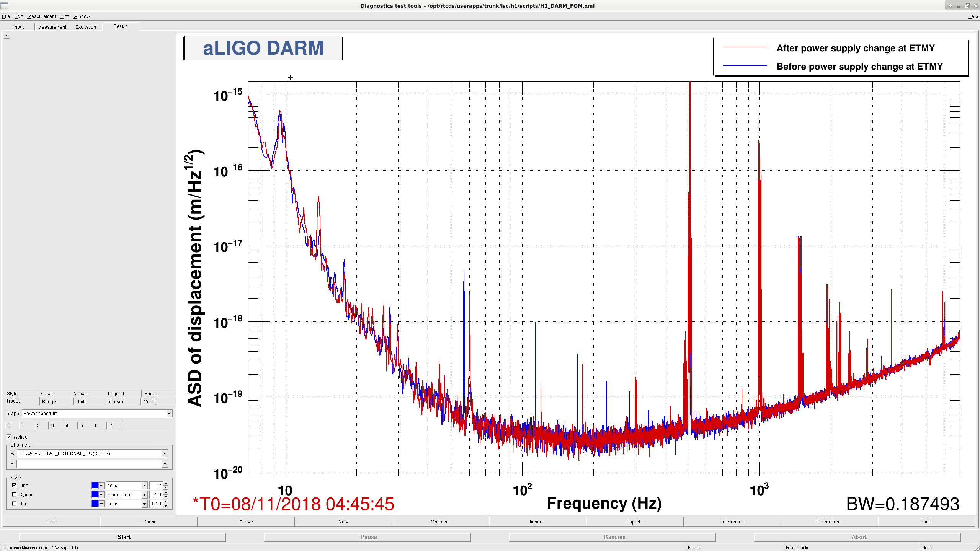Enable the Symbol checkbox

click(x=14, y=495)
